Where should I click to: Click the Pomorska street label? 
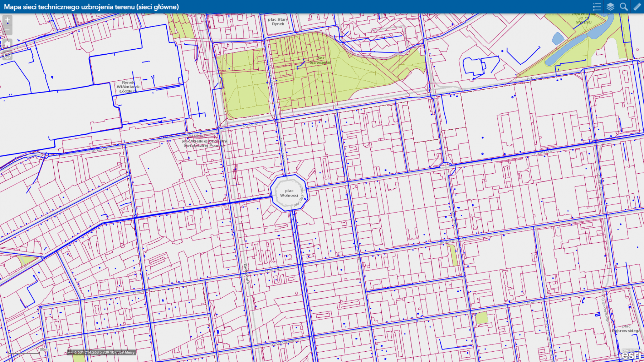(543, 153)
